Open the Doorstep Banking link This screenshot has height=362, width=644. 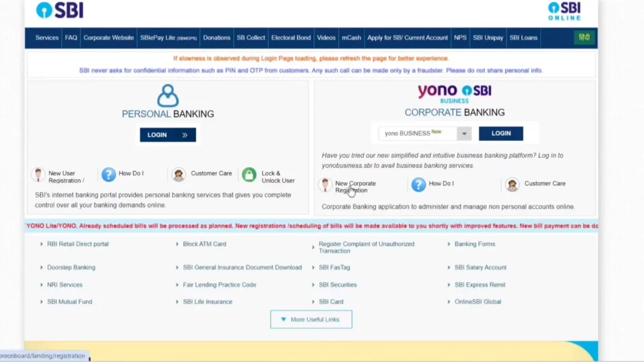[x=71, y=267]
